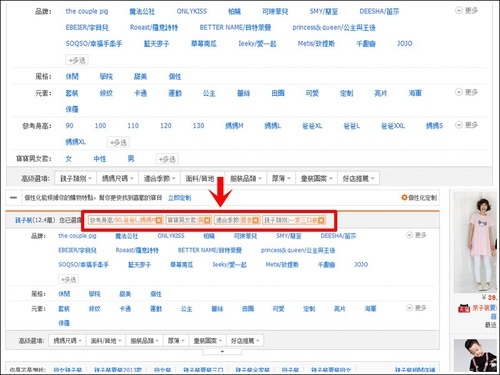The width and height of the screenshot is (500, 375).
Task: Click the 亲子装 product title link
Action: [x=484, y=308]
